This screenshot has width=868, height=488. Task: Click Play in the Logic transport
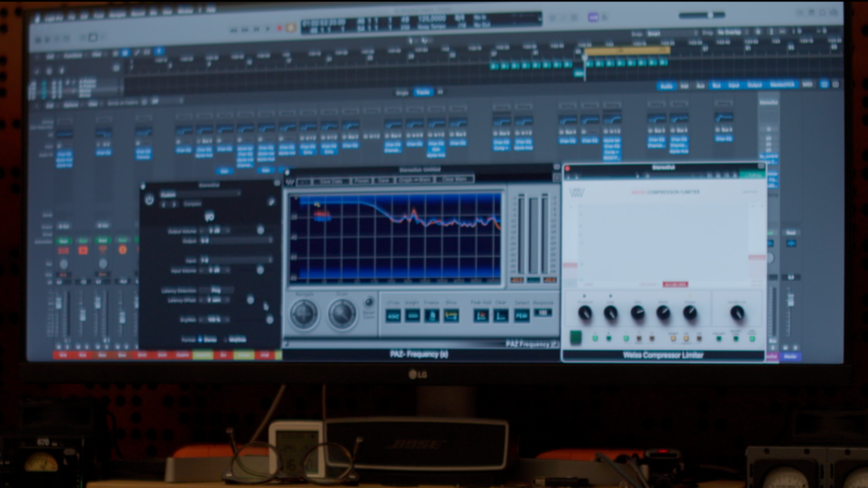coord(268,29)
